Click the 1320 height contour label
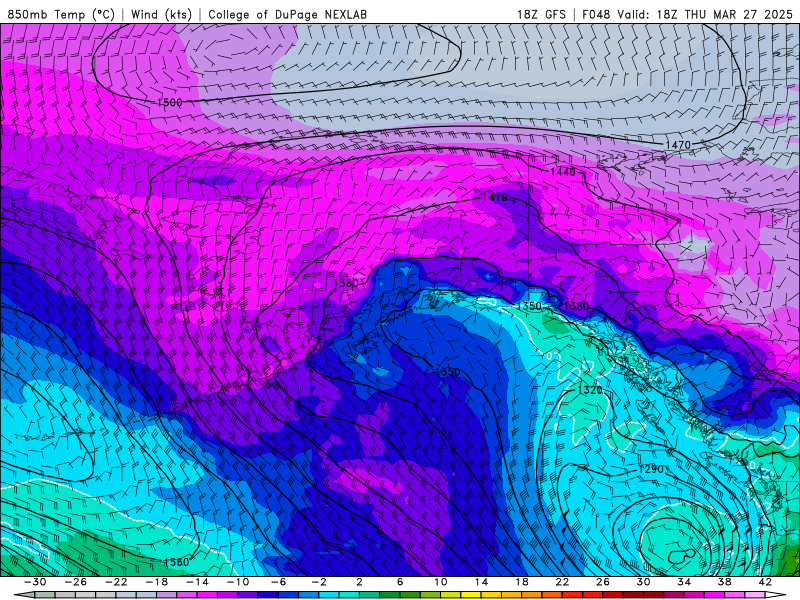Viewport: 800px width, 600px height. tap(590, 390)
